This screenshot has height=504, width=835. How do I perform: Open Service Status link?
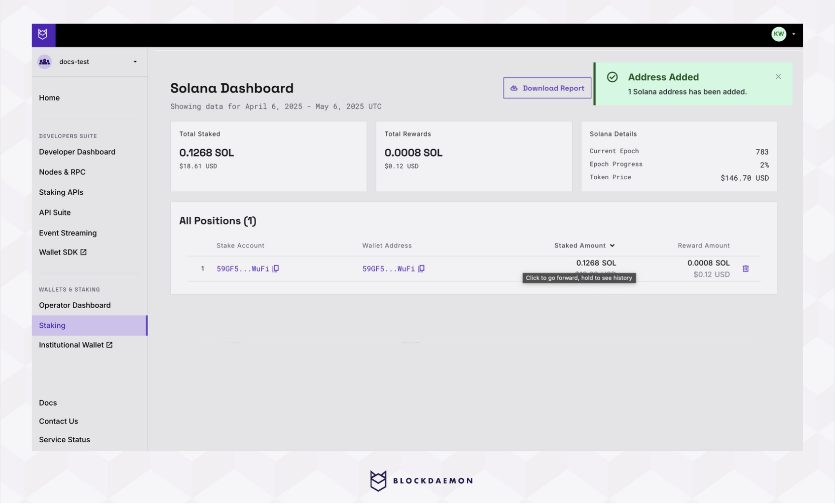point(64,440)
